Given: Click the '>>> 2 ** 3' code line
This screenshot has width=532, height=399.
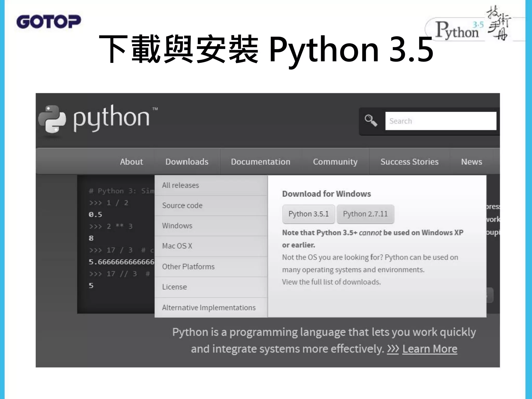Looking at the screenshot, I should [111, 227].
